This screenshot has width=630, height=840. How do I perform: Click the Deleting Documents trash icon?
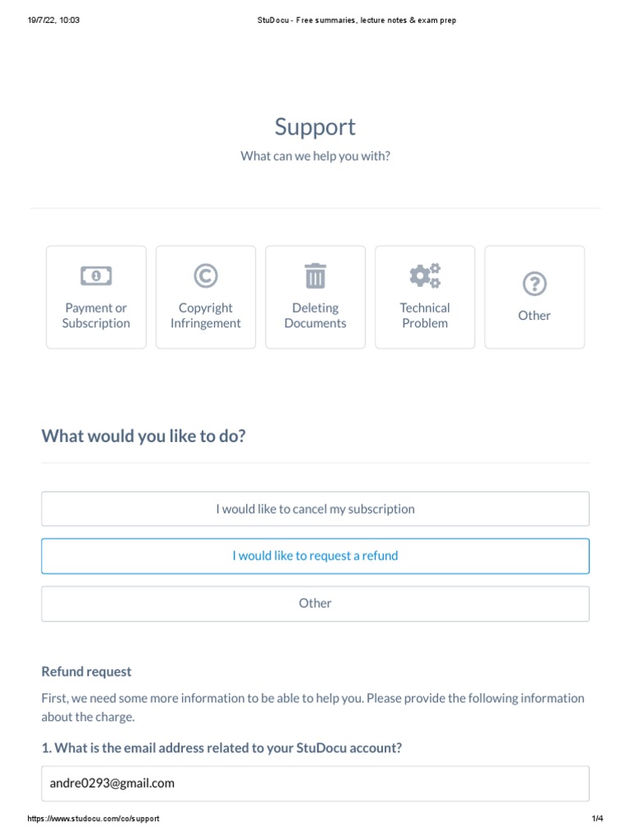tap(315, 276)
